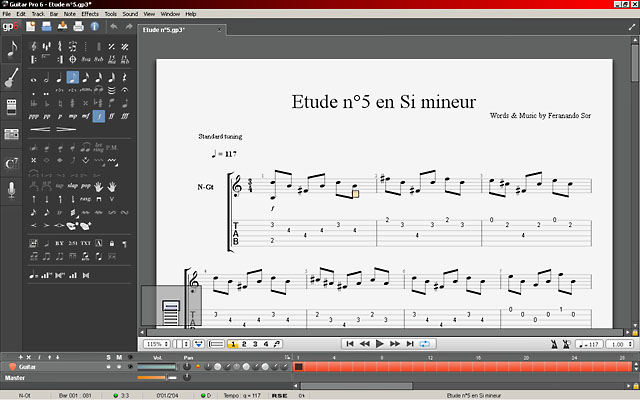This screenshot has height=400, width=640.
Task: Open the Mastering rack panel
Action: click(11, 134)
